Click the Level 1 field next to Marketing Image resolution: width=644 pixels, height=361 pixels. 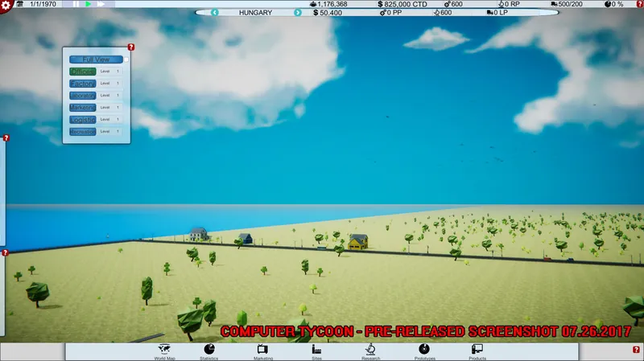click(109, 108)
